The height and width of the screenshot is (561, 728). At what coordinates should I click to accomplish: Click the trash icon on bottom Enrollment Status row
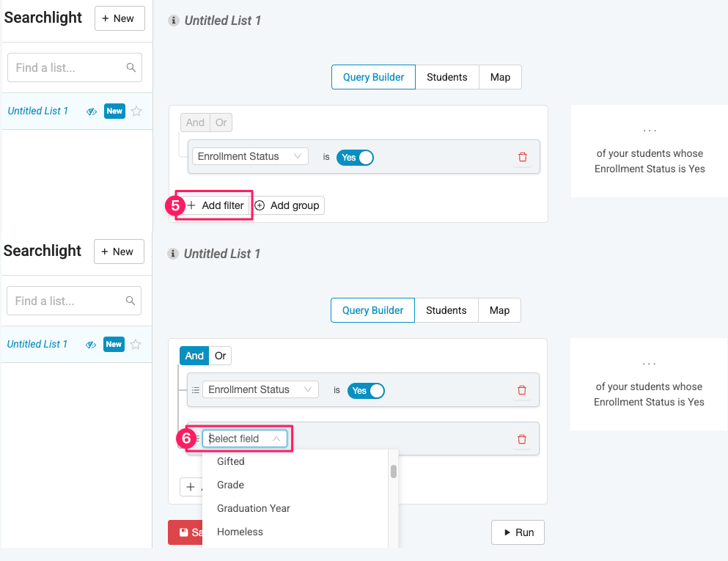click(522, 390)
